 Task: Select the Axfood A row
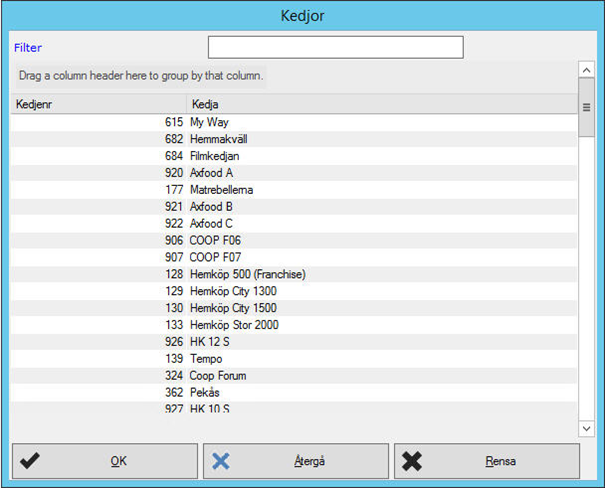point(294,173)
